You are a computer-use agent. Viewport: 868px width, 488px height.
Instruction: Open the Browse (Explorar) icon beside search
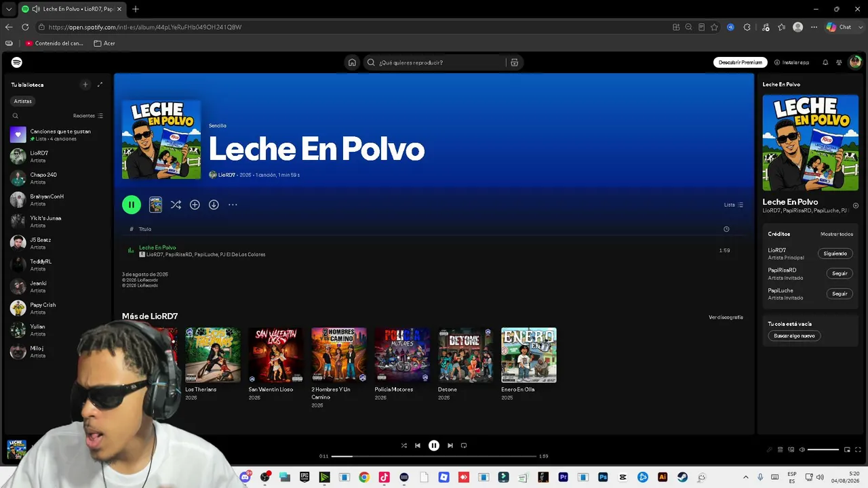pos(514,62)
